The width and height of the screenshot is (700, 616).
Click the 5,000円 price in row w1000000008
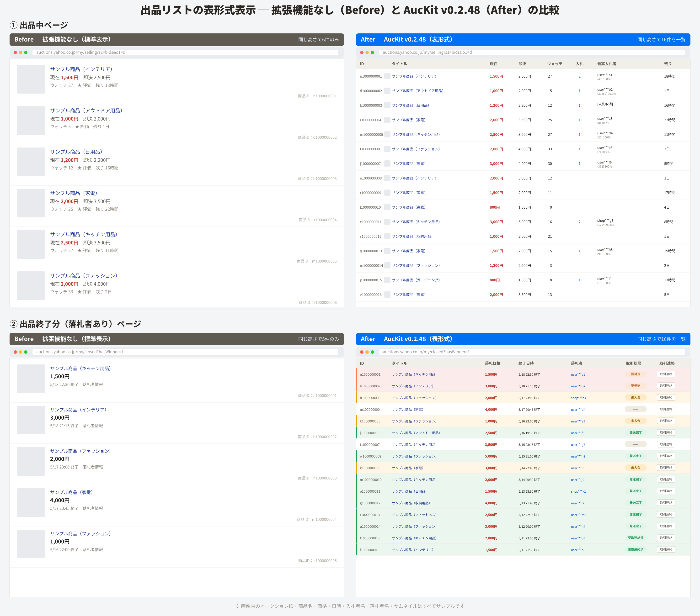point(491,457)
